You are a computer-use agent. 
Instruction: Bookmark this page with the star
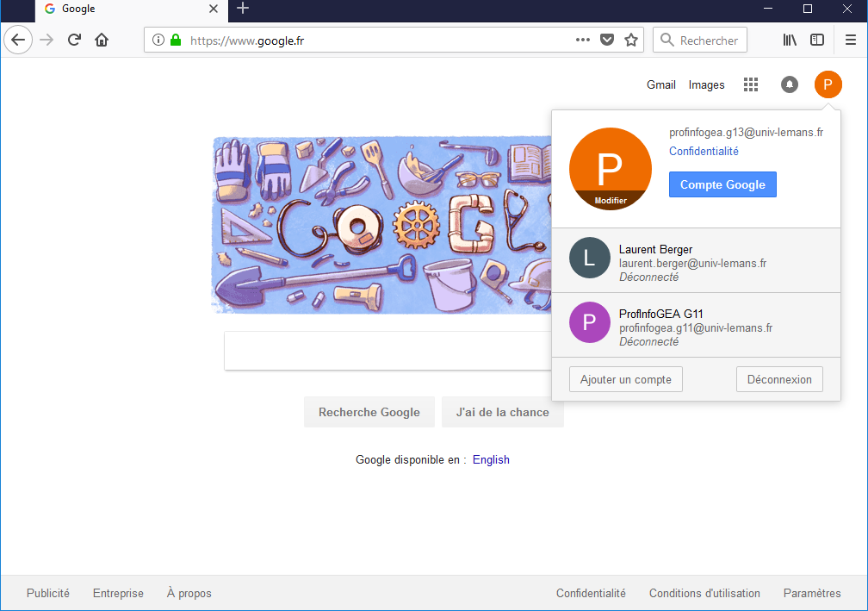click(631, 40)
